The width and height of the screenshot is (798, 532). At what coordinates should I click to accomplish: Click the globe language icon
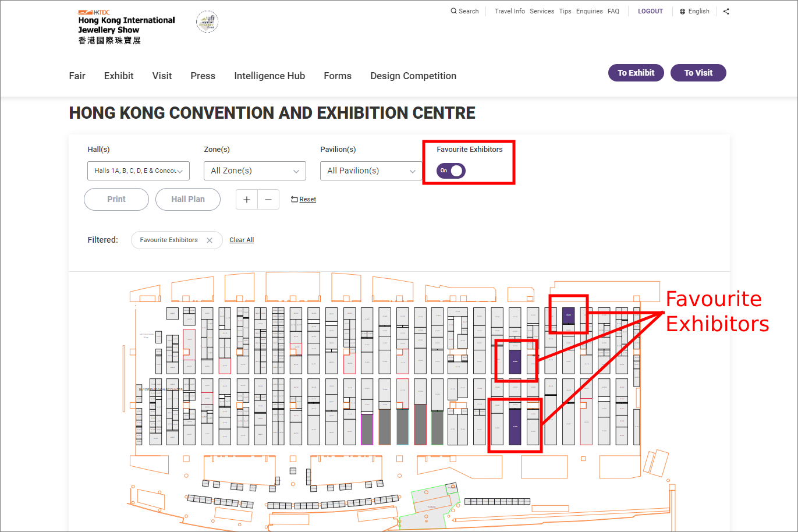tap(682, 11)
